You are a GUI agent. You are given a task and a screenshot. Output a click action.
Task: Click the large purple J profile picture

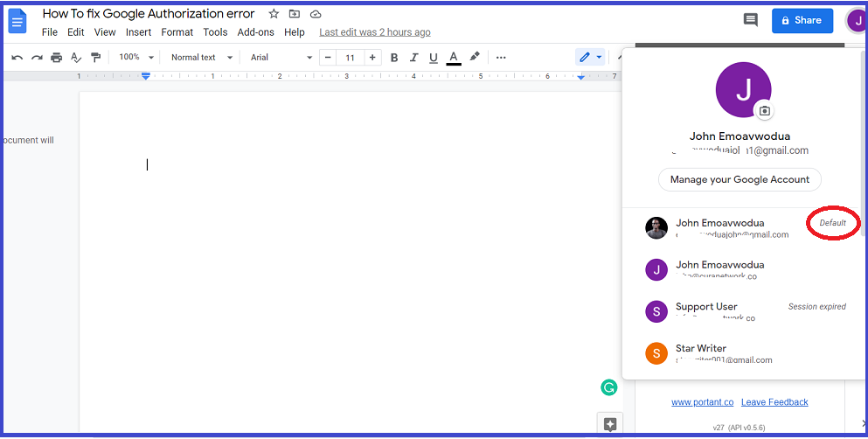tap(744, 90)
